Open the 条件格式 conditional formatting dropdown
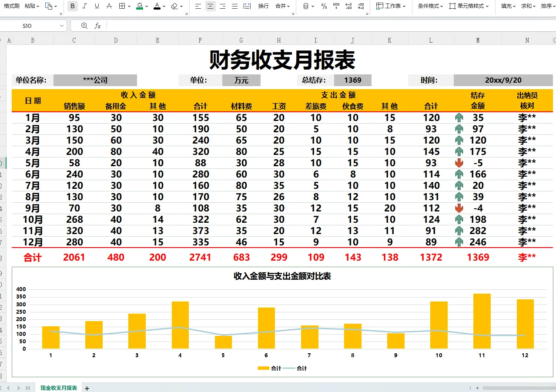This screenshot has height=392, width=556. (x=430, y=6)
